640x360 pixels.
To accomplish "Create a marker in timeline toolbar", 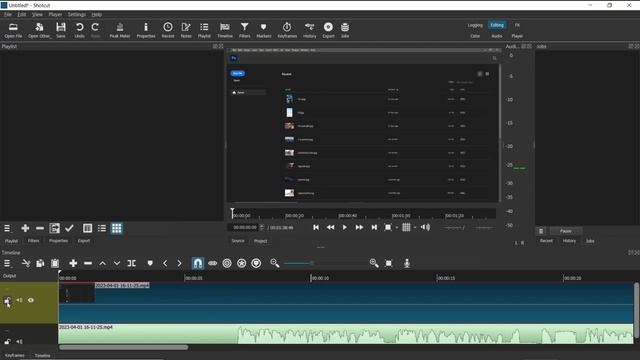I will tap(150, 263).
